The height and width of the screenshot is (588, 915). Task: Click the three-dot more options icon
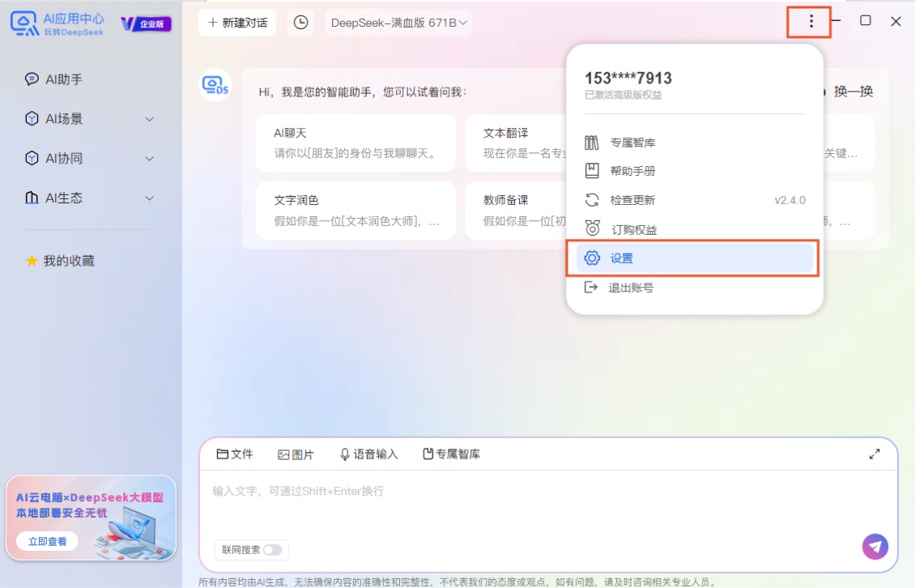coord(811,22)
